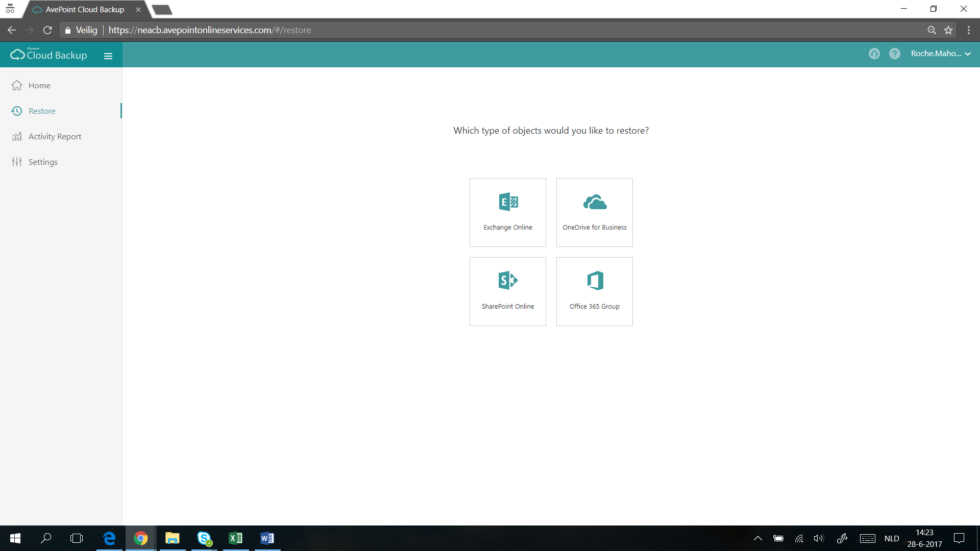Pick the Office 365 Group tile

595,291
